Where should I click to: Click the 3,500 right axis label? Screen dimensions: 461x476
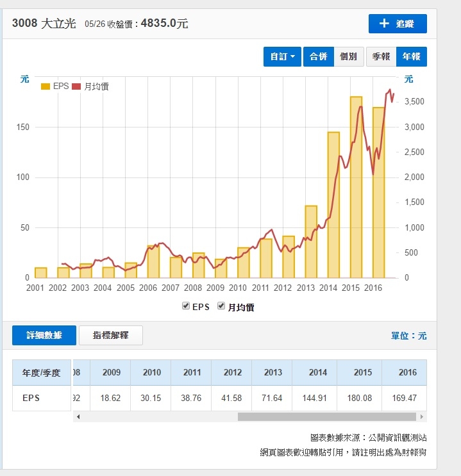click(x=414, y=101)
